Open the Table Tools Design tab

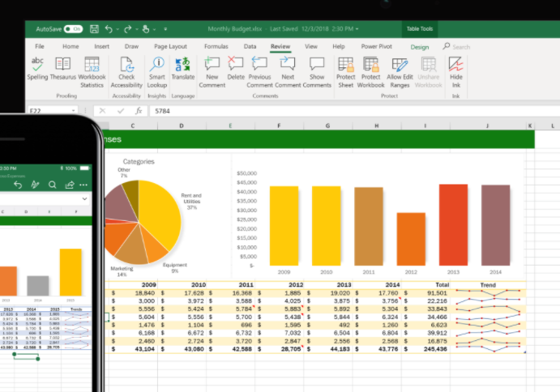tap(419, 47)
